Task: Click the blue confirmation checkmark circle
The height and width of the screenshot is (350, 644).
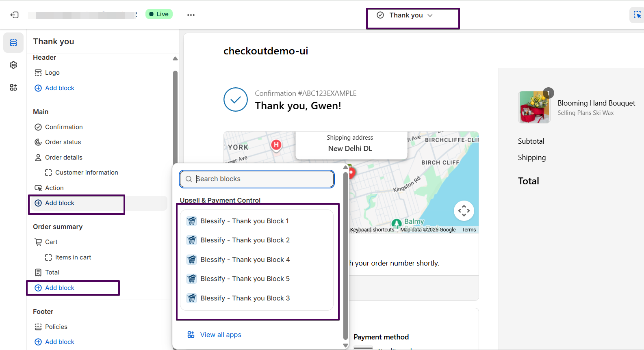Action: click(236, 99)
